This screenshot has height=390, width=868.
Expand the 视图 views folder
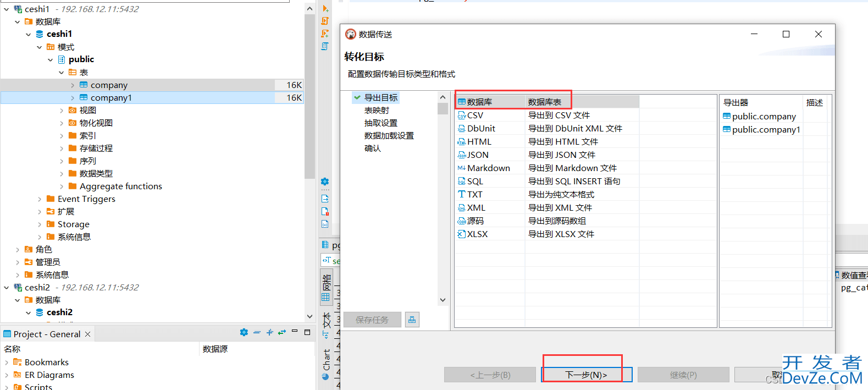62,111
